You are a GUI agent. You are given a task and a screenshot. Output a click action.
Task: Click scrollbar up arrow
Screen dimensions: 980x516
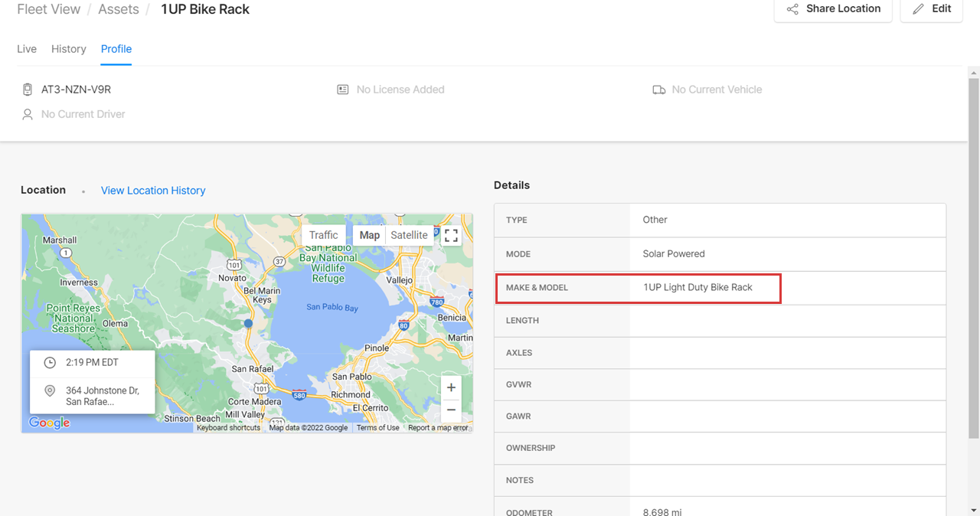(x=974, y=72)
